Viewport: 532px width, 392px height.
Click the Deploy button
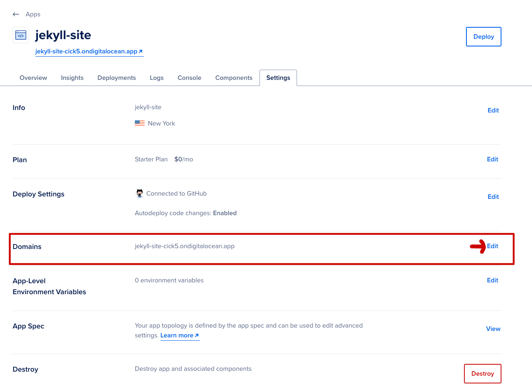484,37
